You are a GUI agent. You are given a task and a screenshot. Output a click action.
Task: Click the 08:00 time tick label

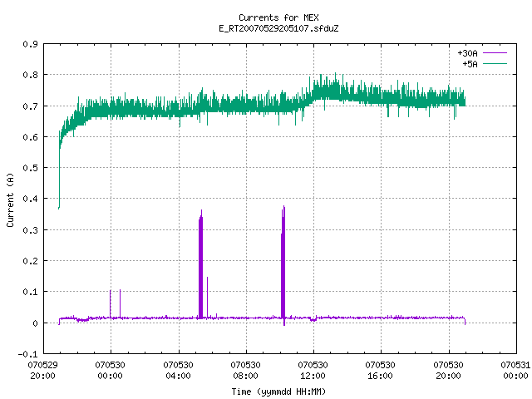pyautogui.click(x=245, y=376)
